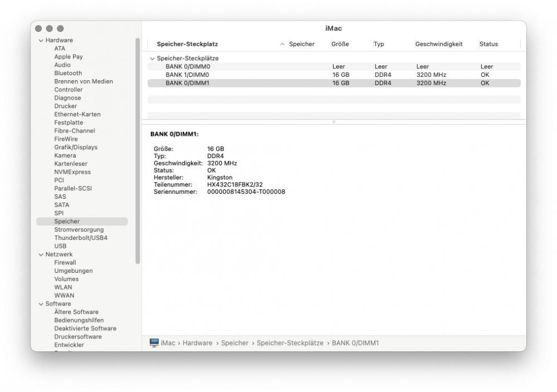The width and height of the screenshot is (557, 392).
Task: Select Bluetooth in the sidebar
Action: coord(68,73)
